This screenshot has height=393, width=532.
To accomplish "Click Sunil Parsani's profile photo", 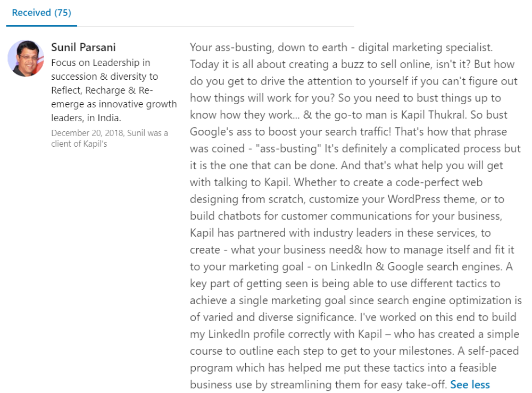I will (x=26, y=58).
